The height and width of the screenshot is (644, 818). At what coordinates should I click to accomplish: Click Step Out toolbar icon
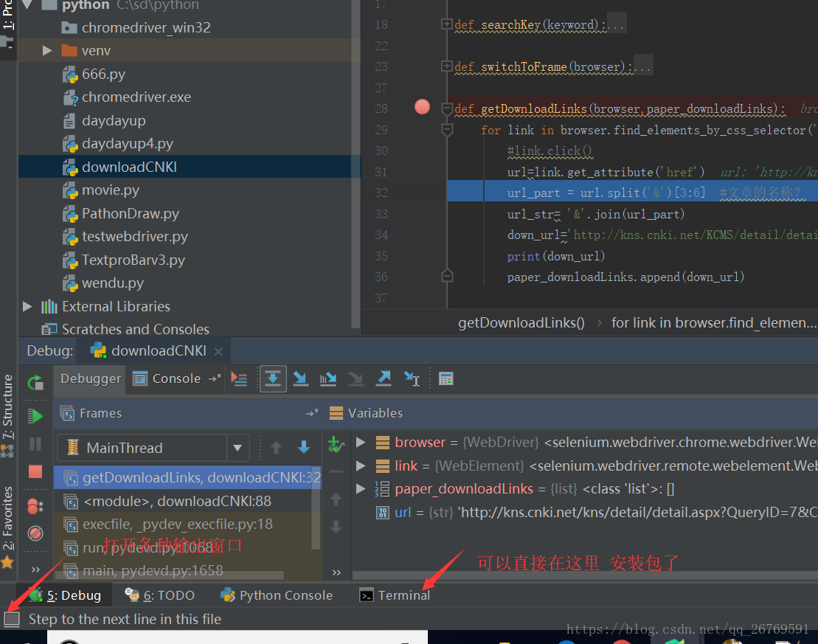384,379
